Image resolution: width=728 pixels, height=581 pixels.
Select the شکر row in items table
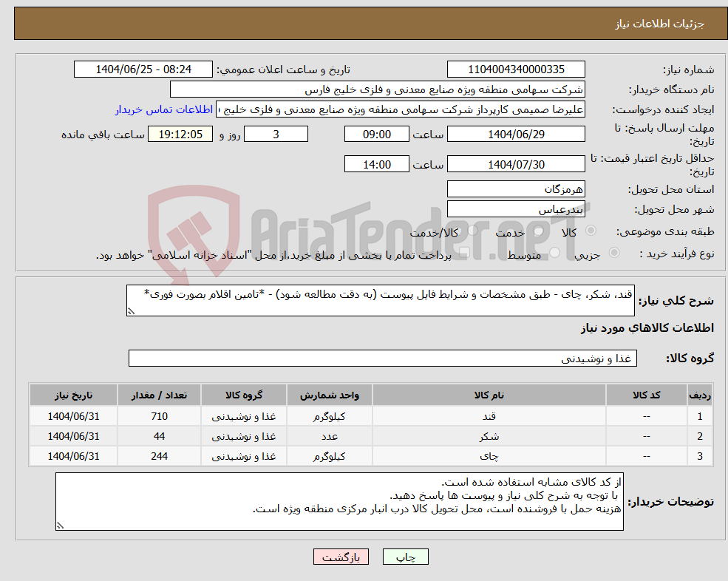[x=370, y=435]
